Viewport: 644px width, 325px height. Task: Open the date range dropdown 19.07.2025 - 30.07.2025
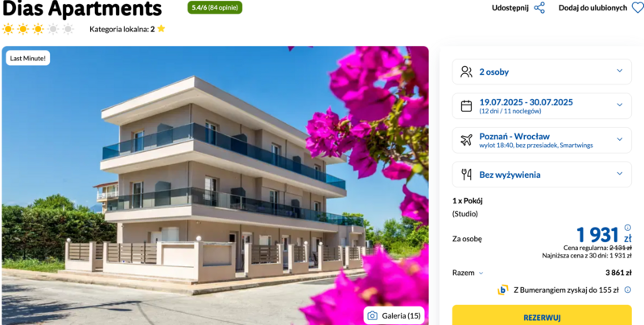pos(542,106)
